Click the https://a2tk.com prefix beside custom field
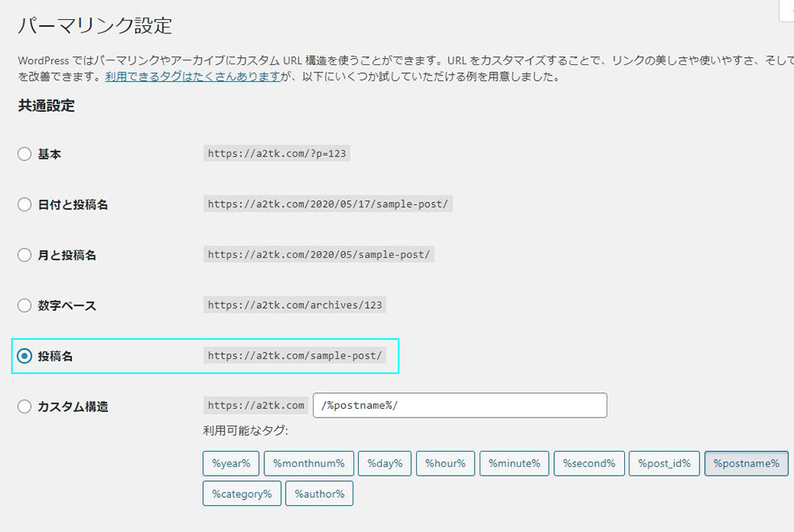The height and width of the screenshot is (532, 794). click(x=256, y=406)
